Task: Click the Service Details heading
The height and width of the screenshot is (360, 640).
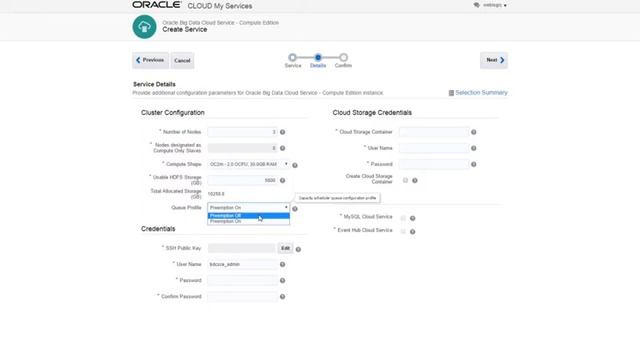Action: pos(154,84)
